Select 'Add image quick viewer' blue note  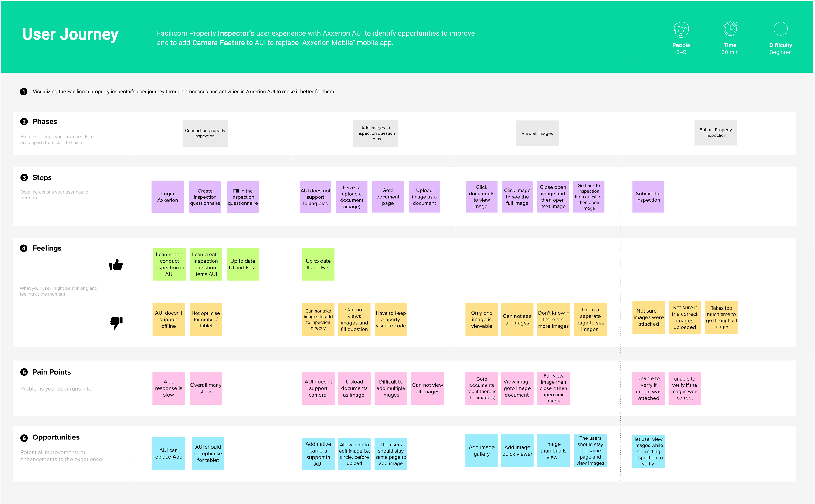517,451
